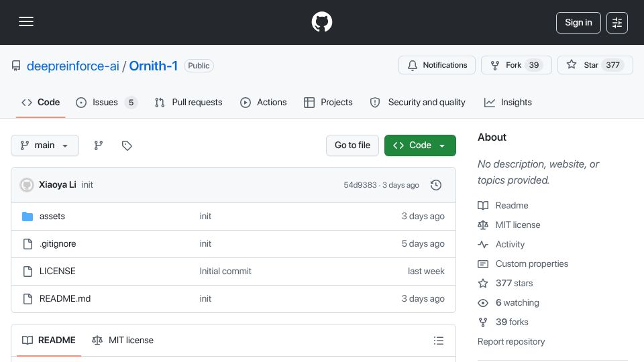Open 'init' commit message in assets row
The height and width of the screenshot is (362, 644).
205,217
